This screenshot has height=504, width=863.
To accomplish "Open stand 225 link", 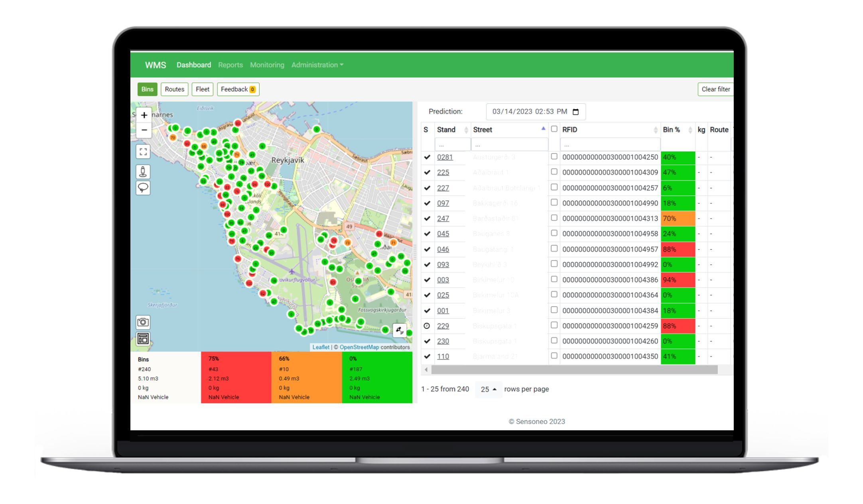I will 443,172.
